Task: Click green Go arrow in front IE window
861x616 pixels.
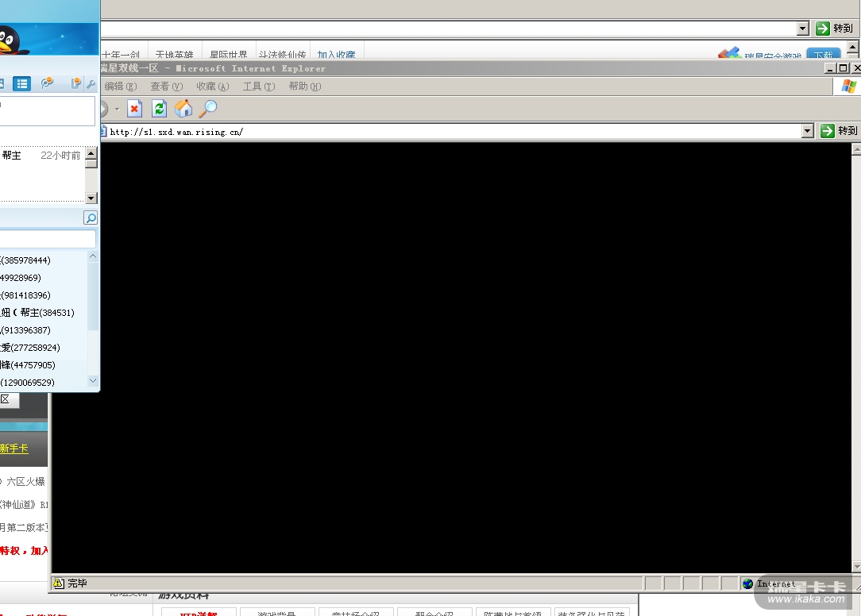Action: pos(828,131)
